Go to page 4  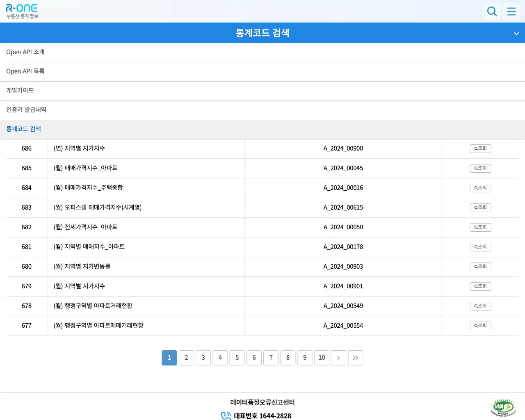pyautogui.click(x=220, y=358)
